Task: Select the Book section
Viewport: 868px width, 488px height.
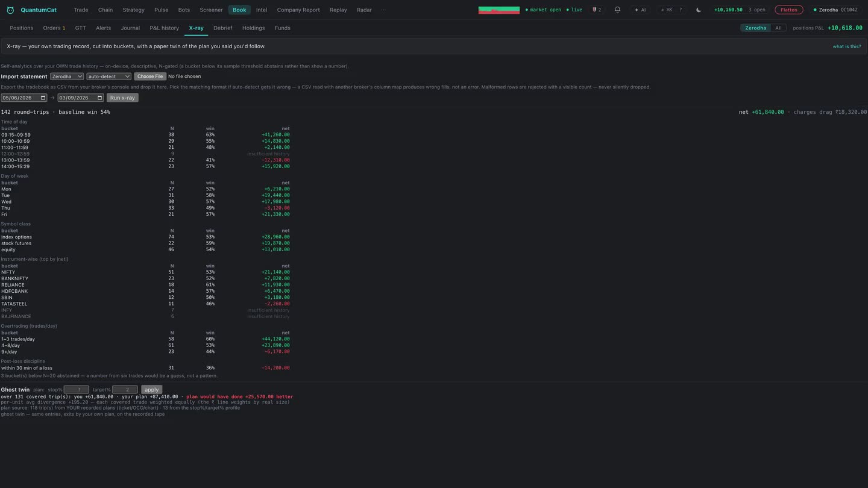Action: pos(239,10)
